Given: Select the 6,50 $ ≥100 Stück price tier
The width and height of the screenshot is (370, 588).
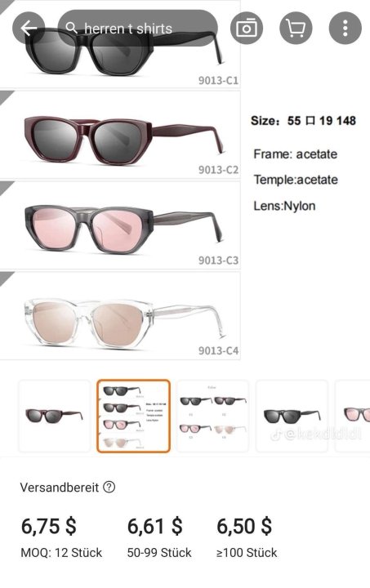Looking at the screenshot, I should tap(247, 537).
